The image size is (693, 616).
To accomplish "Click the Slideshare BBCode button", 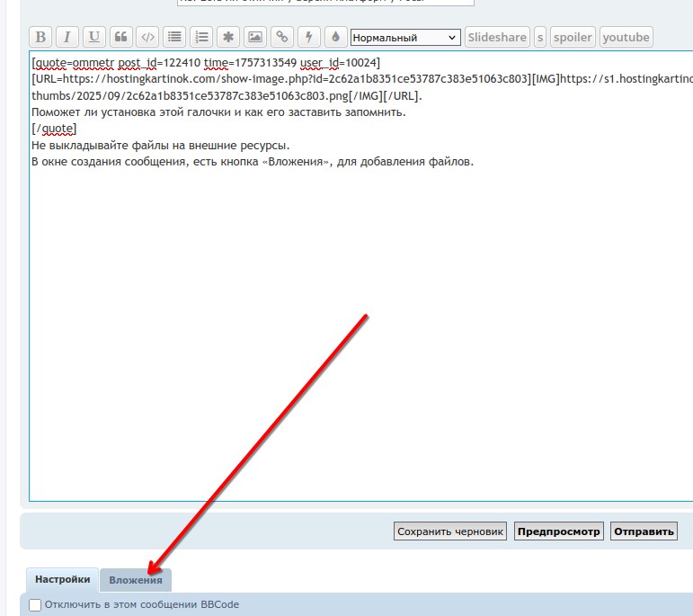I will [497, 37].
